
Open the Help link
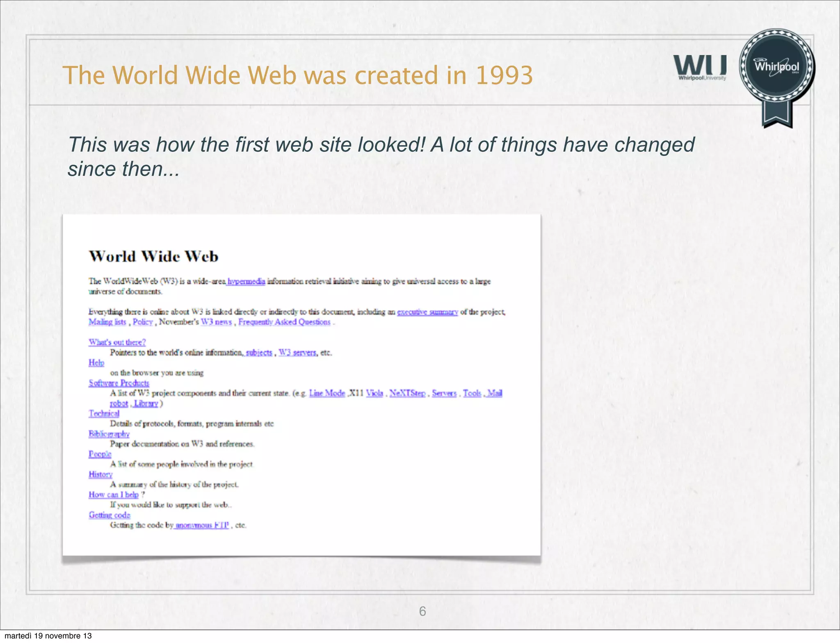pos(96,363)
